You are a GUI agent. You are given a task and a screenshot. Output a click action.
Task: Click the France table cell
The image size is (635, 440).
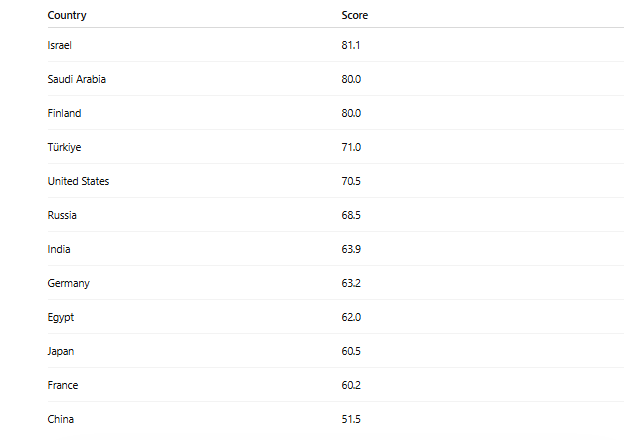[x=63, y=385]
